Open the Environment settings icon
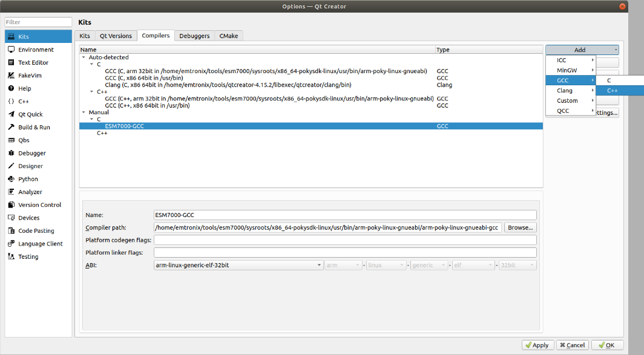 click(x=11, y=49)
